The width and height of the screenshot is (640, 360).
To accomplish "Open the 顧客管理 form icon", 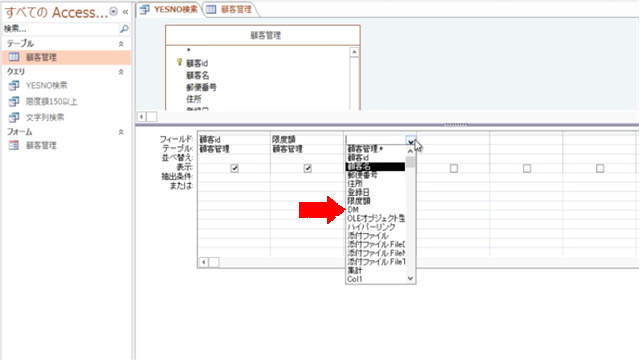I will click(14, 145).
